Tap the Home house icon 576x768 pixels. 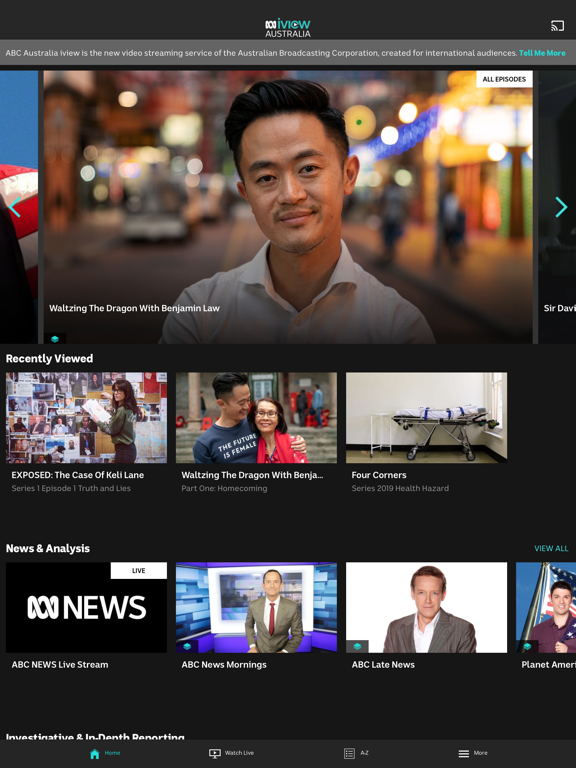95,754
